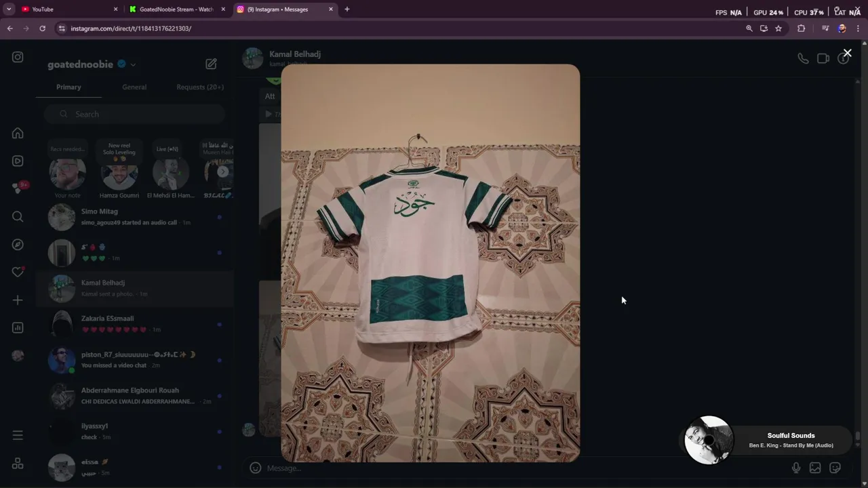This screenshot has width=868, height=488.
Task: Start audio call with Kamal Belhadj
Action: (x=803, y=59)
